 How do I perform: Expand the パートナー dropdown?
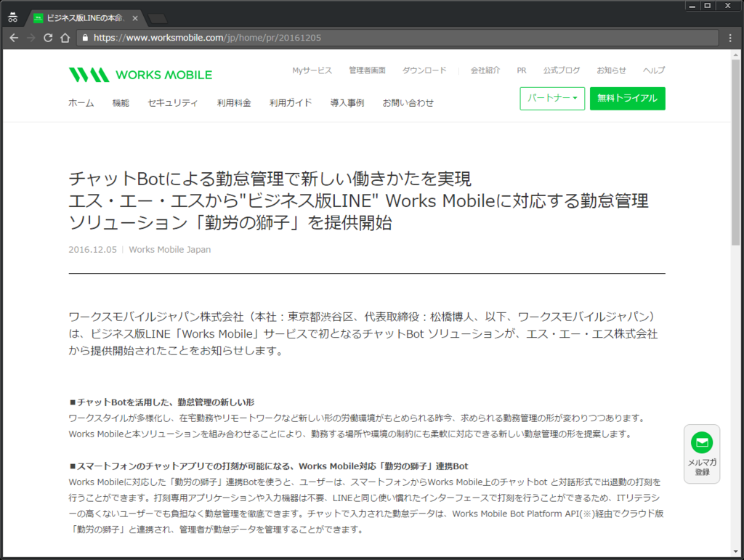tap(552, 99)
